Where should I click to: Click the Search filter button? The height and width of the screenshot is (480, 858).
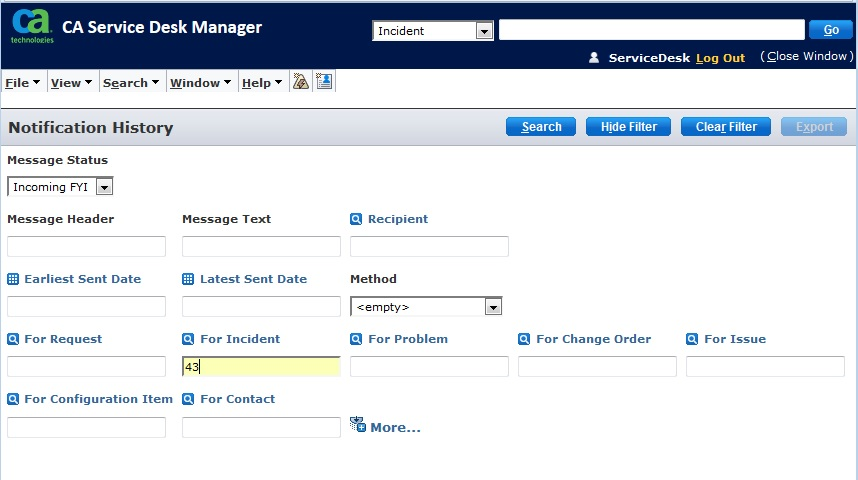coord(541,126)
